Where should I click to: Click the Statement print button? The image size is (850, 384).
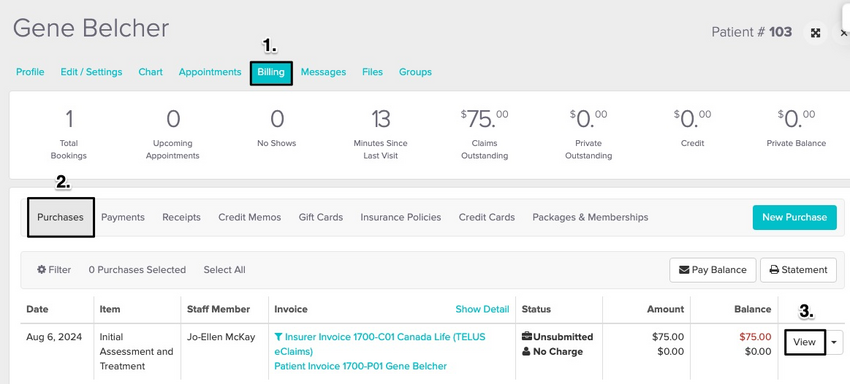point(798,270)
